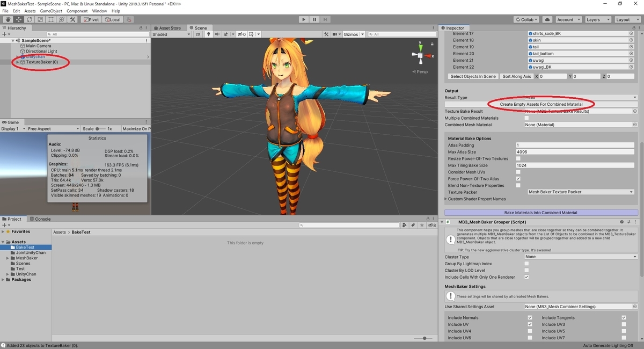Click the Step frame button

326,19
